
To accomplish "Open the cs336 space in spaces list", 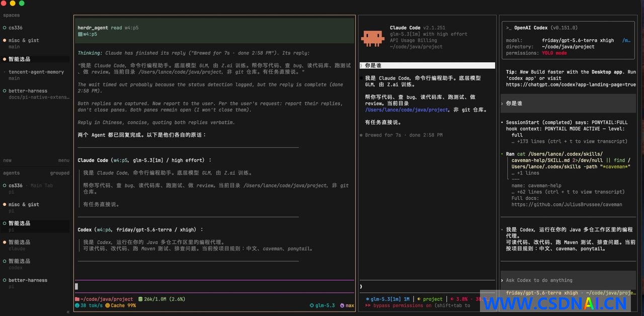I will pos(35,28).
